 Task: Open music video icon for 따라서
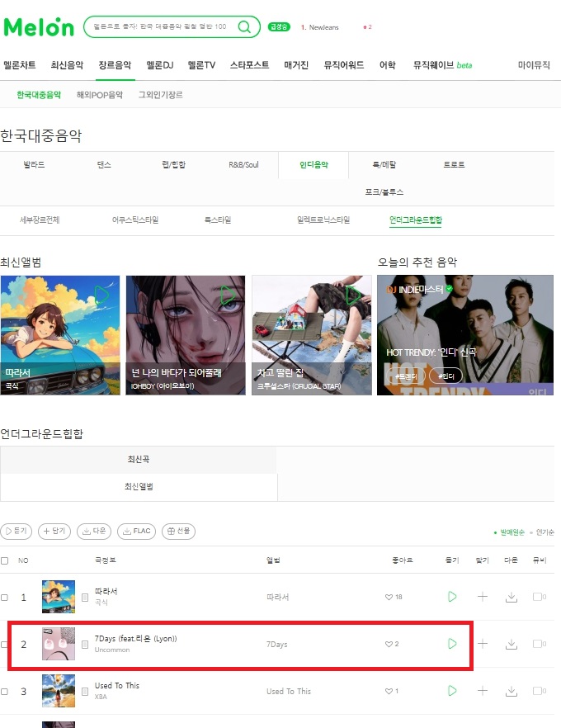540,597
